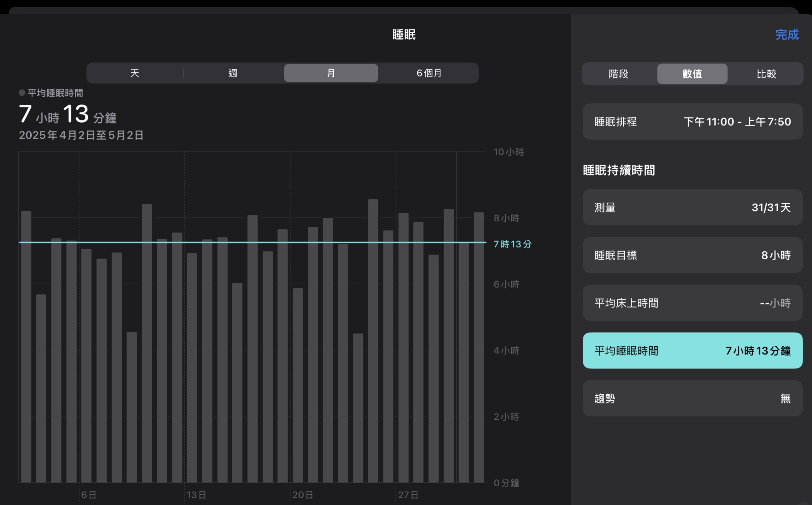This screenshot has width=812, height=505.
Task: Click the 4小時 axis label
Action: pyautogui.click(x=506, y=350)
